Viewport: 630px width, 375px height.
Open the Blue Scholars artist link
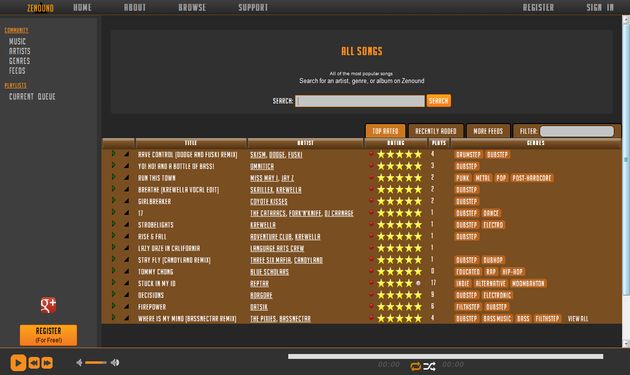tap(269, 272)
